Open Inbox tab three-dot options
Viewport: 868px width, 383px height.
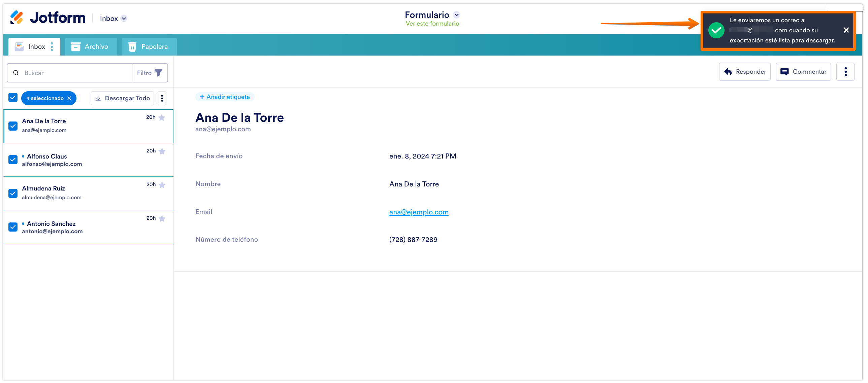(52, 46)
